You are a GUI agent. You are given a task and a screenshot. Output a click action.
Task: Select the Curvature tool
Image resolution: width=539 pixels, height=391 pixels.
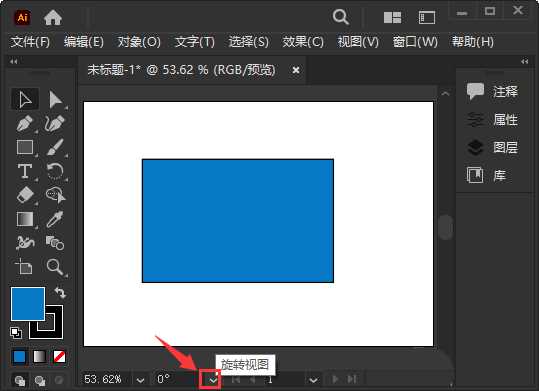[55, 123]
